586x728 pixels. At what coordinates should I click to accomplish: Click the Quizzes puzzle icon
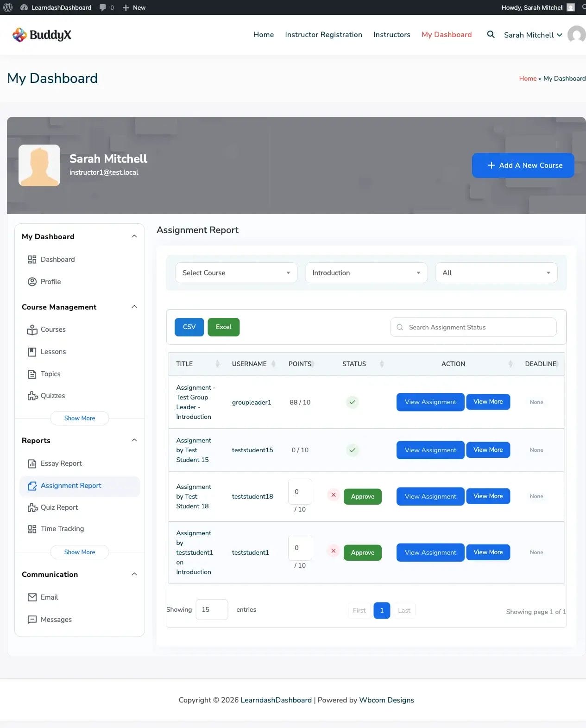coord(32,396)
